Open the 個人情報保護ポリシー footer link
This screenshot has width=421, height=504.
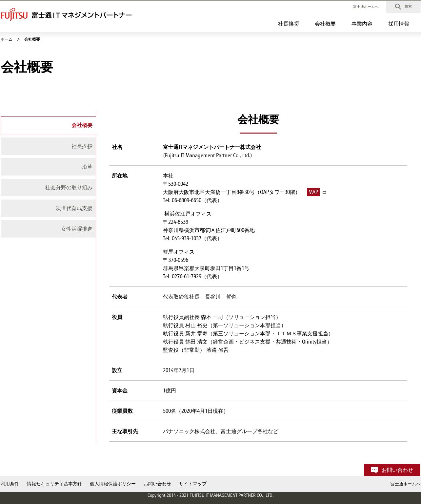113,484
